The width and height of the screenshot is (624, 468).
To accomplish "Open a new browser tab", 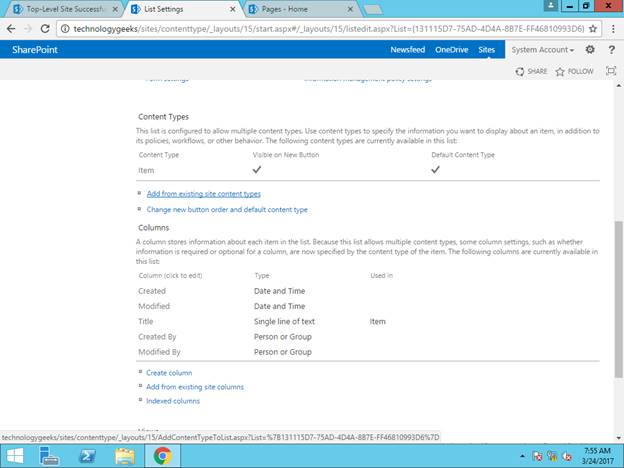I will (x=373, y=10).
